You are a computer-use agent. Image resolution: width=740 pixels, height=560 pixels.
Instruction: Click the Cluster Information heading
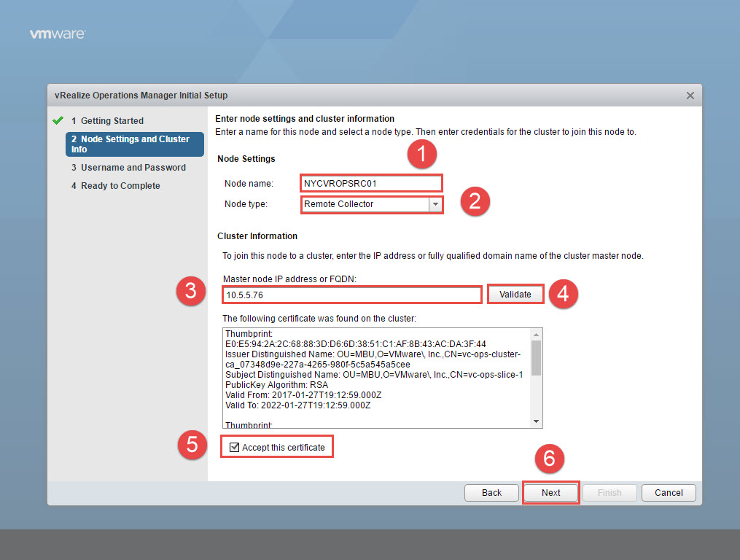[257, 236]
